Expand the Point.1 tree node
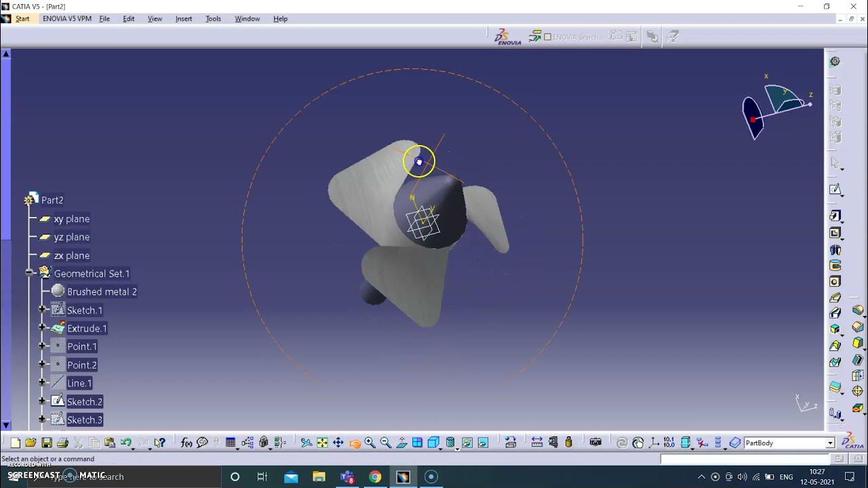The width and height of the screenshot is (868, 488). (42, 346)
